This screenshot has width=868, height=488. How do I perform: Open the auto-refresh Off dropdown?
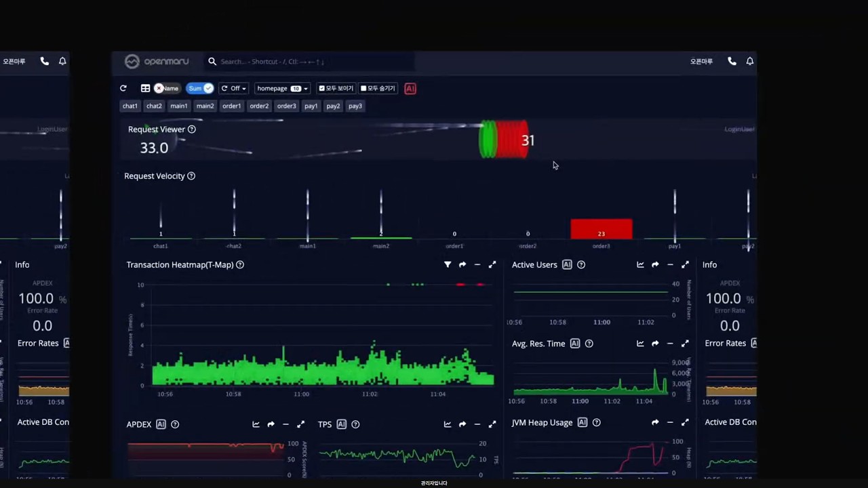coord(233,88)
